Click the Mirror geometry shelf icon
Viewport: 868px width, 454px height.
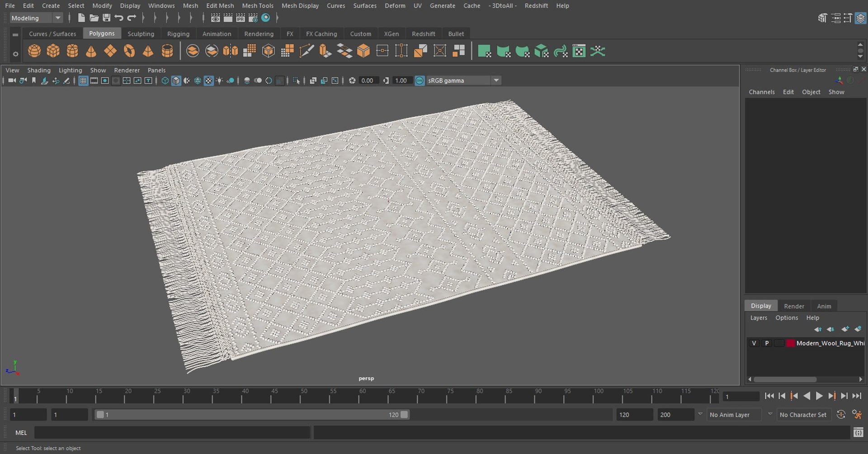(x=231, y=51)
